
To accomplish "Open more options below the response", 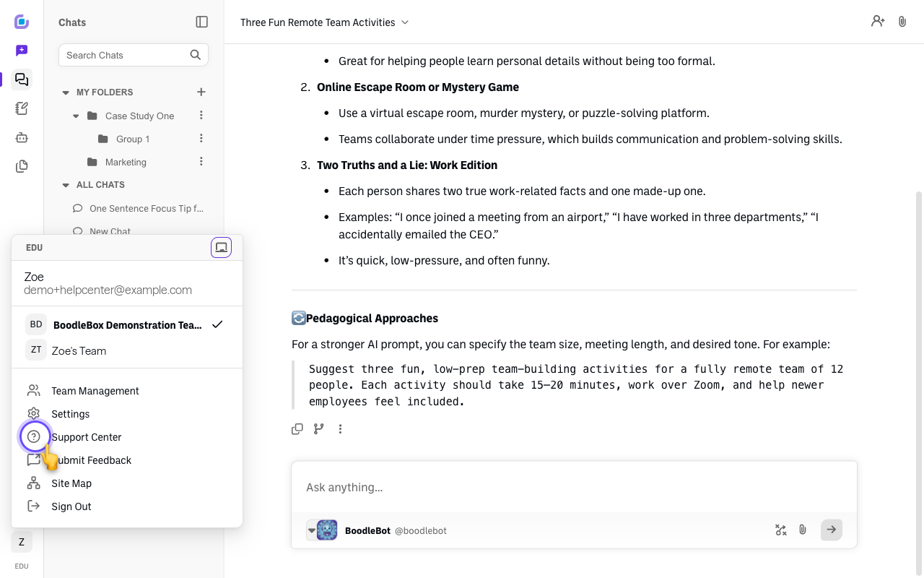I will coord(340,429).
